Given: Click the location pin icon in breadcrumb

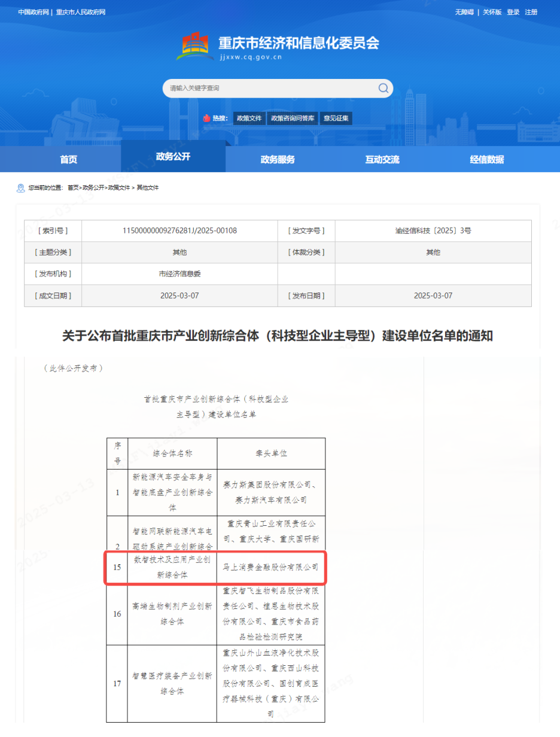Looking at the screenshot, I should pyautogui.click(x=21, y=188).
